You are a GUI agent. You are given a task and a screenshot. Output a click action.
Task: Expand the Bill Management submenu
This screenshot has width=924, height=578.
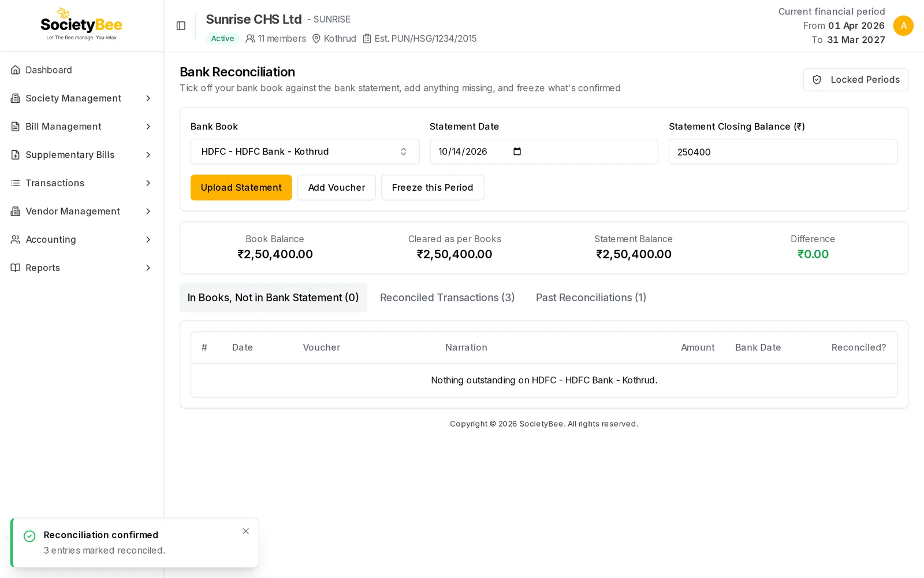tap(148, 127)
